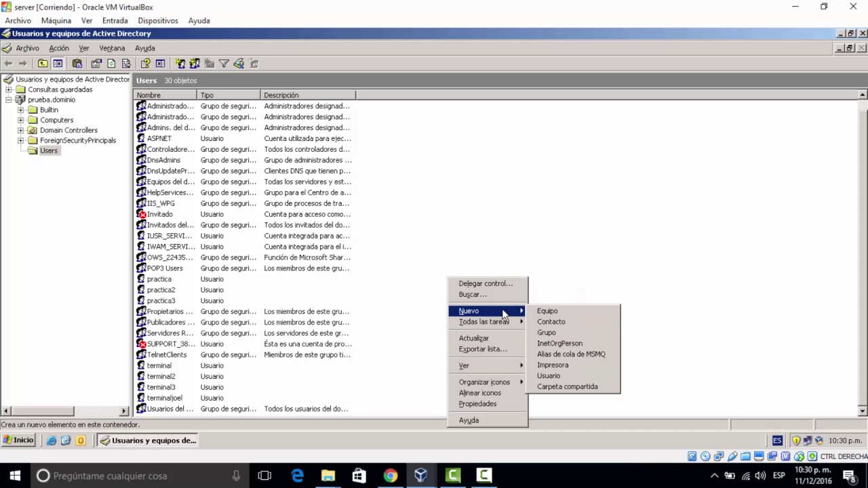868x488 pixels.
Task: Toggle the console tree show/hide icon
Action: point(58,63)
